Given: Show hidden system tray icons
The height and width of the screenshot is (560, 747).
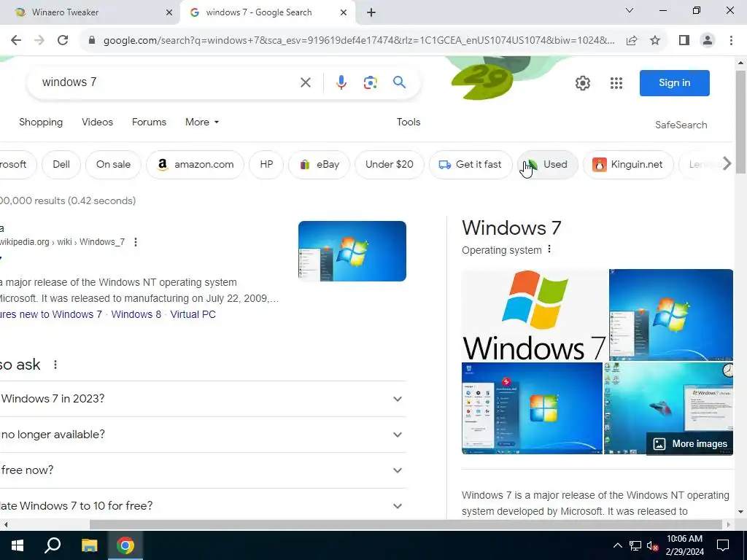Looking at the screenshot, I should 617,545.
